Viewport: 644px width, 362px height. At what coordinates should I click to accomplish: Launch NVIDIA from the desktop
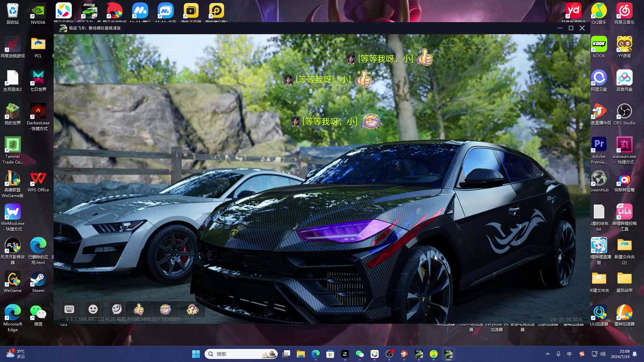point(38,14)
